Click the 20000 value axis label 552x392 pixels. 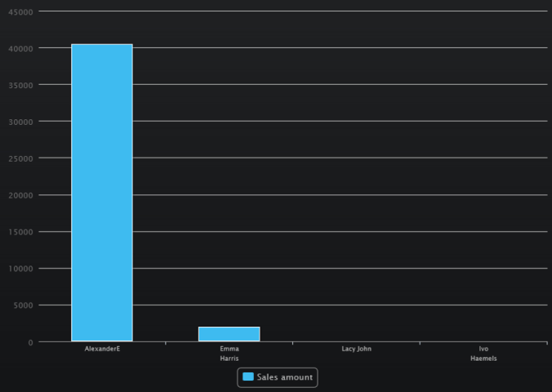pyautogui.click(x=21, y=195)
